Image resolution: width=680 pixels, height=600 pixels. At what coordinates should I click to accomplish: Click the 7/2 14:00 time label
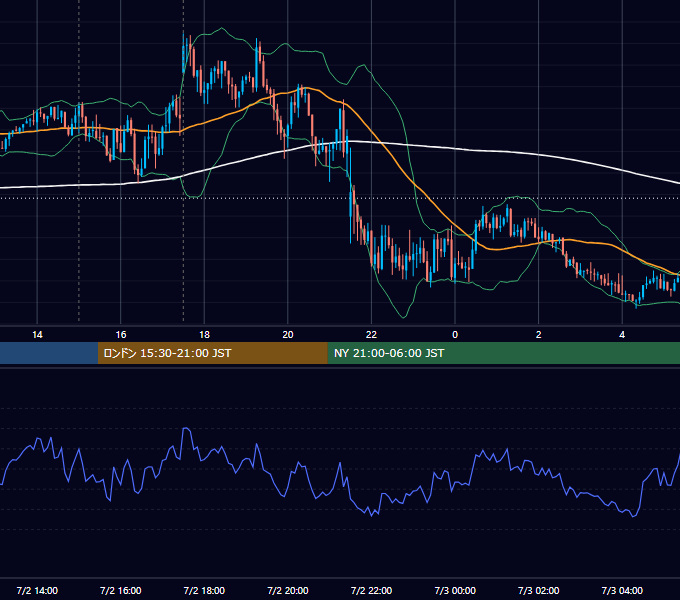(37, 590)
